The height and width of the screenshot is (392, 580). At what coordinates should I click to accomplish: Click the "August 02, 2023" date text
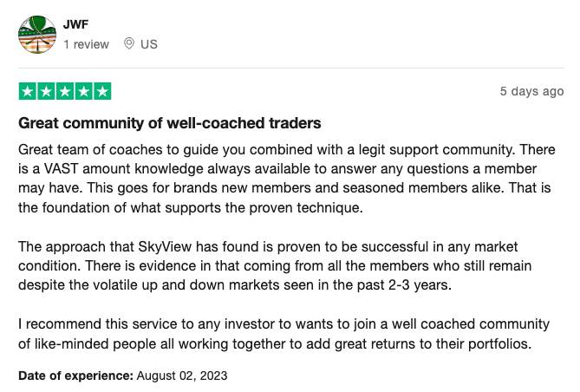click(182, 376)
